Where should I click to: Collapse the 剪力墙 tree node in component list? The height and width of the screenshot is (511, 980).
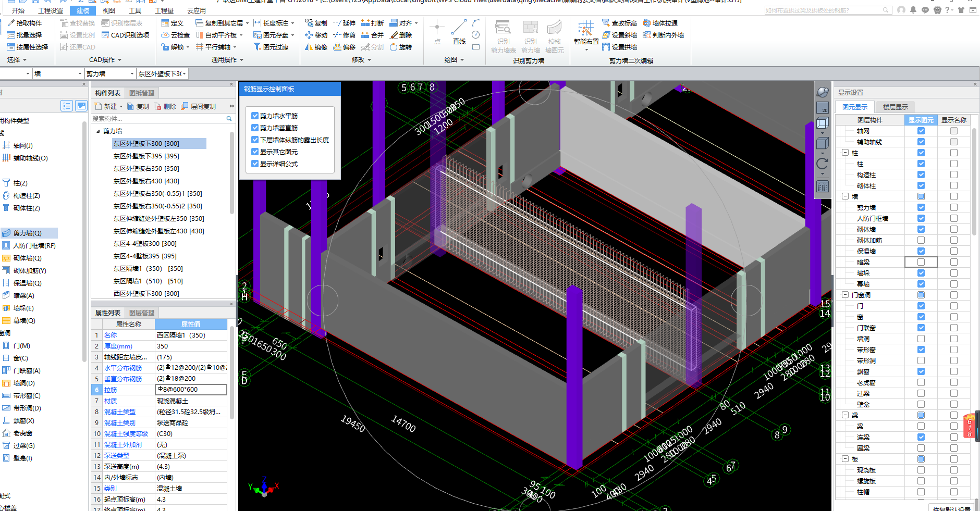[x=99, y=131]
